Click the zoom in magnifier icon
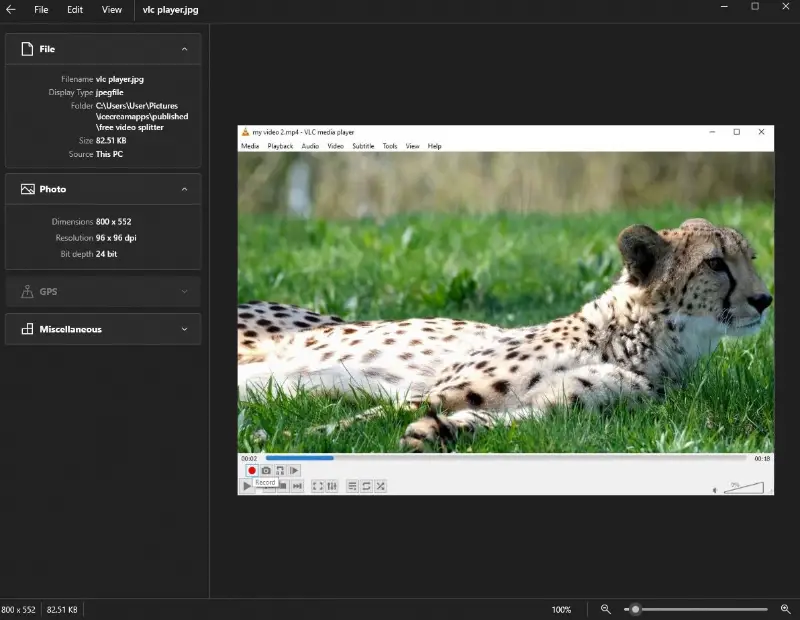 point(785,609)
